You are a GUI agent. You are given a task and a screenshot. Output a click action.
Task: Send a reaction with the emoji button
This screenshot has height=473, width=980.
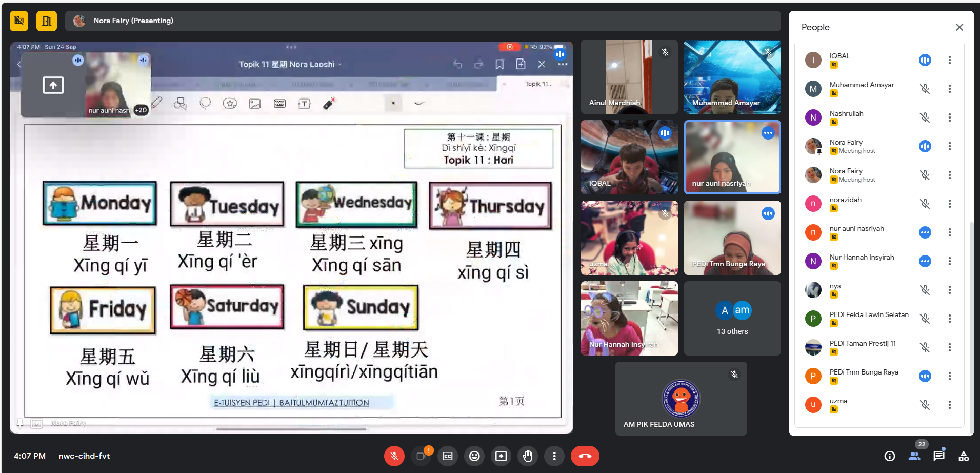(474, 456)
